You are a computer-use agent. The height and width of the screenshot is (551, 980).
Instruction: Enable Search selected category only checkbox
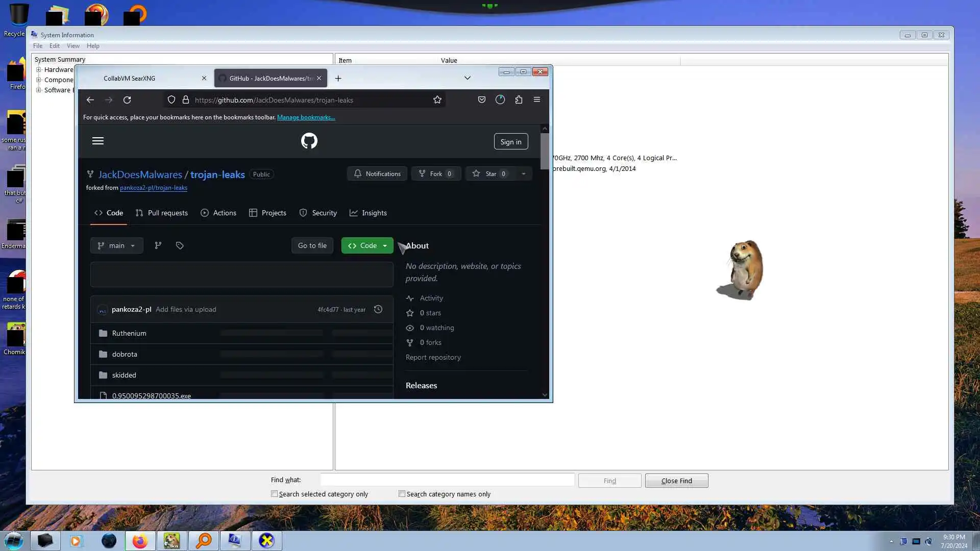[275, 494]
